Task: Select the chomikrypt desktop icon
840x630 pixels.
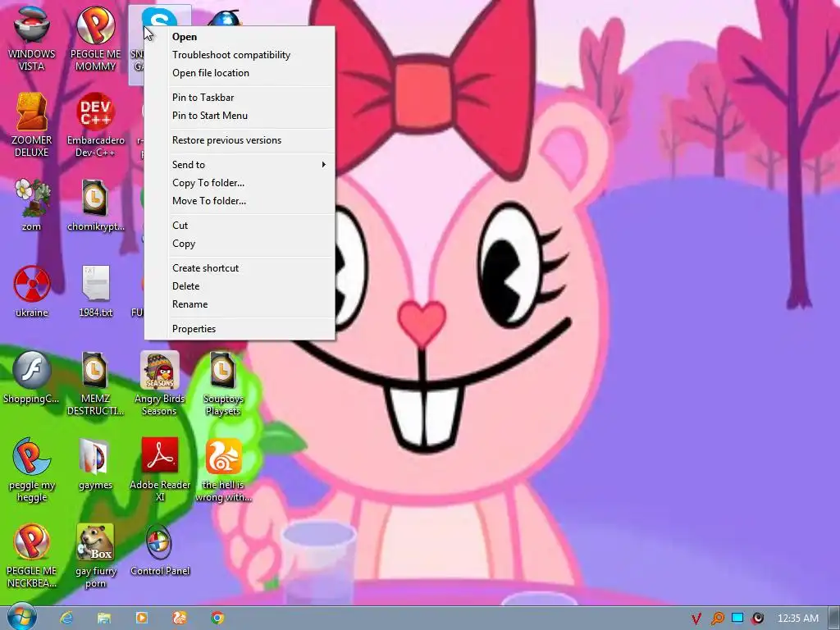Action: point(95,204)
